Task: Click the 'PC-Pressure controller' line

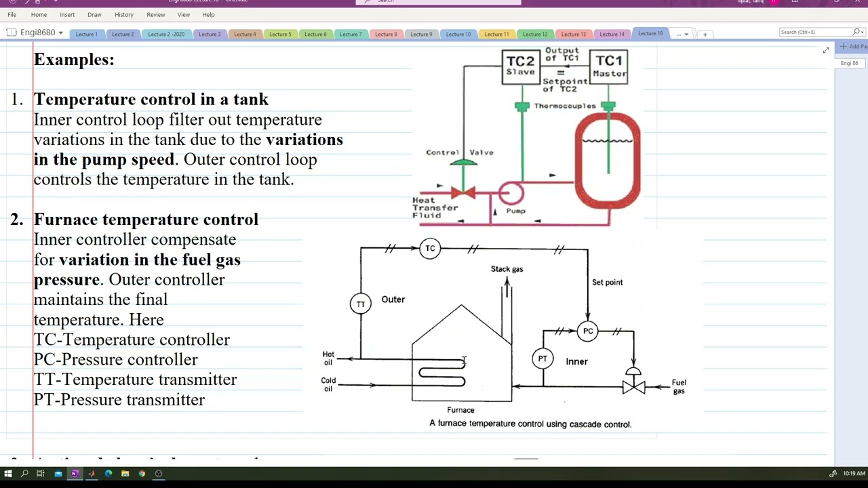Action: (116, 360)
